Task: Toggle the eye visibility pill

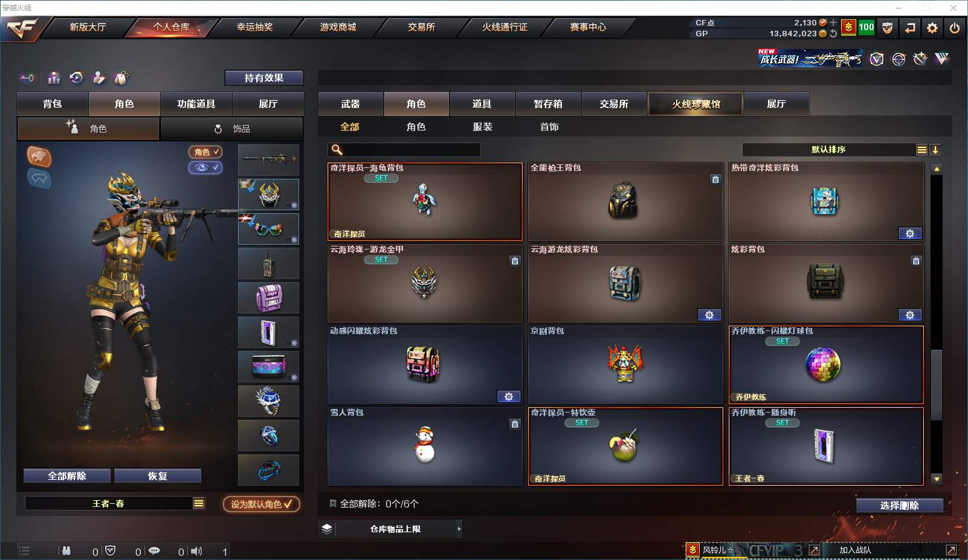Action: click(205, 167)
